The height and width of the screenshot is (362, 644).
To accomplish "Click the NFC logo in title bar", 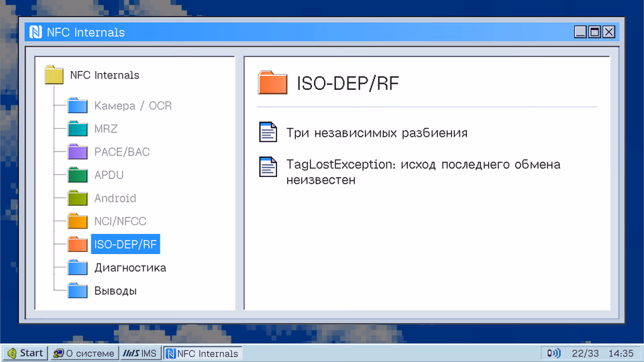I will click(x=36, y=32).
